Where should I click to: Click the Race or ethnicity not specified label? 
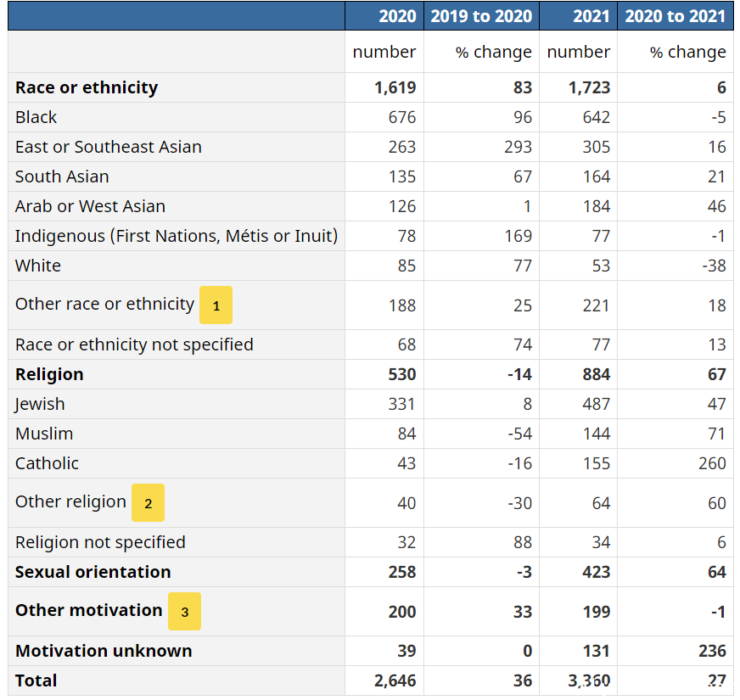(x=134, y=345)
